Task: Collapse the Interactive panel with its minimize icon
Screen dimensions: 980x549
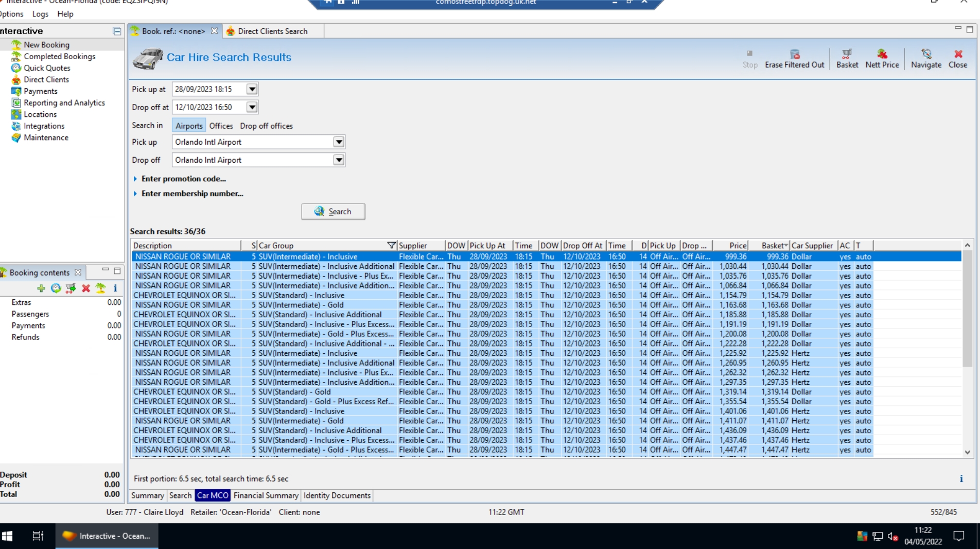Action: pyautogui.click(x=117, y=31)
